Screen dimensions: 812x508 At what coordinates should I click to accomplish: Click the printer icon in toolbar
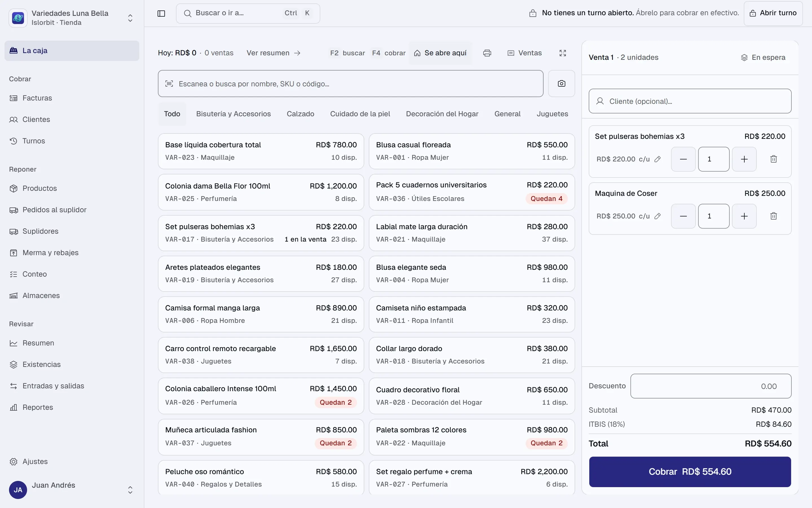[487, 53]
